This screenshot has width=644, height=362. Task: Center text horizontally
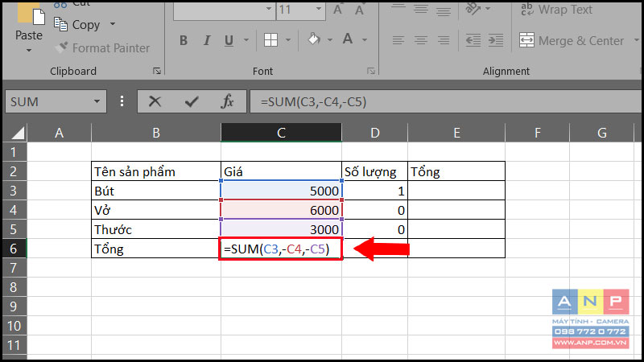tap(420, 40)
